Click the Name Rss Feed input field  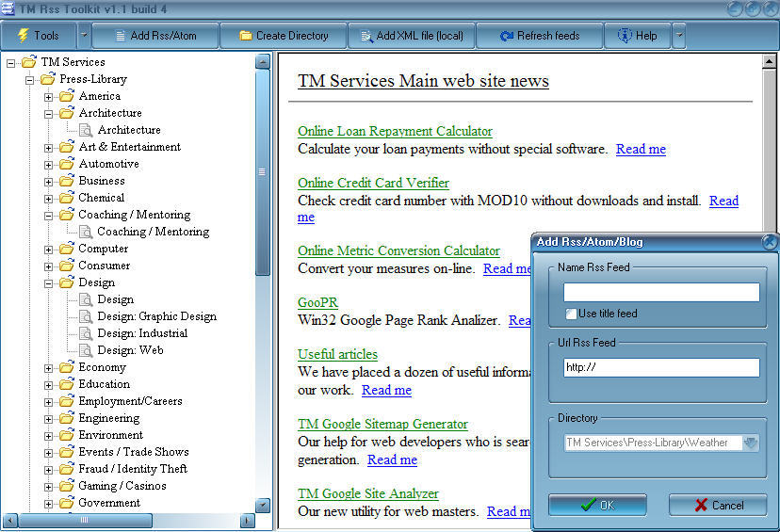coord(661,292)
